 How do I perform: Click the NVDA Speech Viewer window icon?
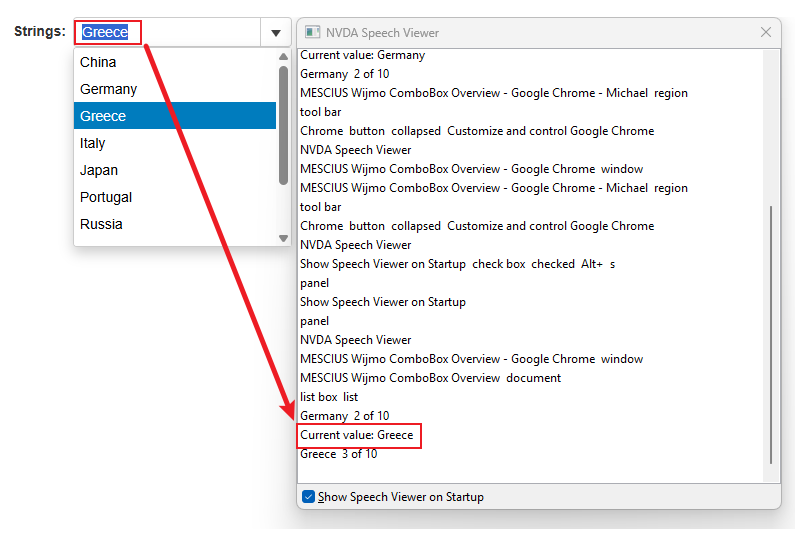[x=313, y=32]
